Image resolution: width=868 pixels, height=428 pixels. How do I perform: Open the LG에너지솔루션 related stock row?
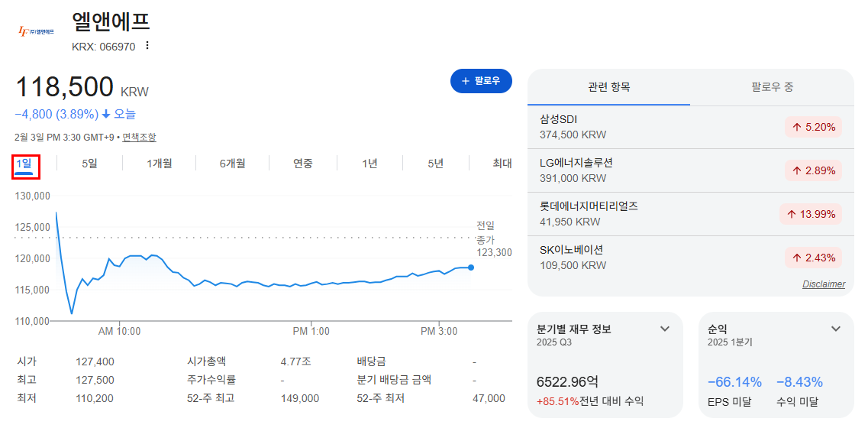(691, 170)
